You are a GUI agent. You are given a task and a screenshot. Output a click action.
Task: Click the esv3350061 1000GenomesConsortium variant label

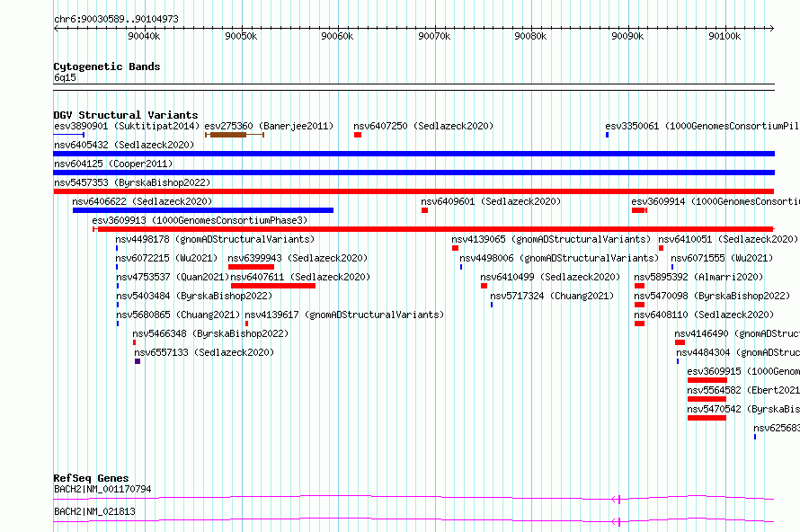pyautogui.click(x=702, y=126)
